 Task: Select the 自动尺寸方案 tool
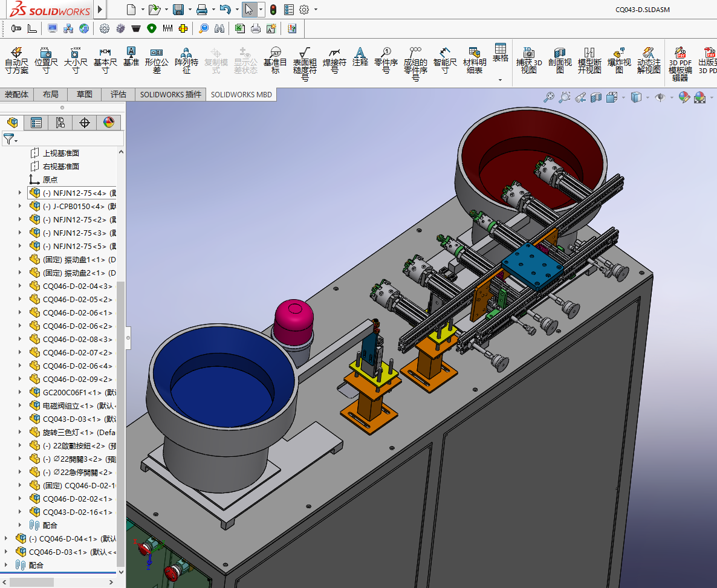(16, 61)
